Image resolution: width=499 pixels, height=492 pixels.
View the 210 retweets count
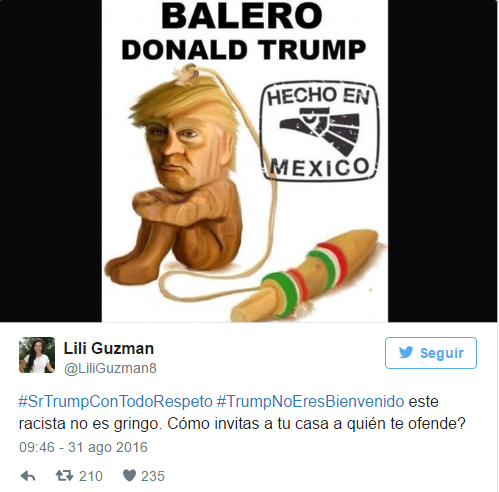tap(91, 476)
